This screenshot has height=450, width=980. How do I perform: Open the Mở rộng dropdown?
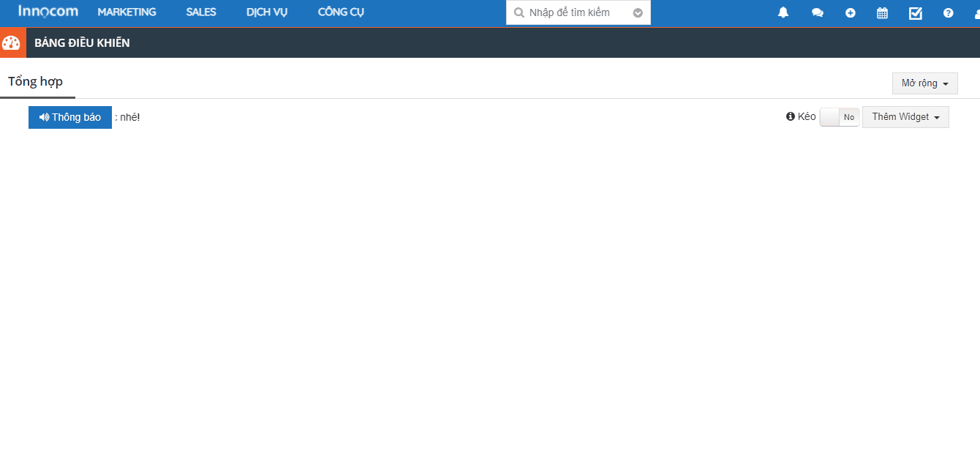924,83
